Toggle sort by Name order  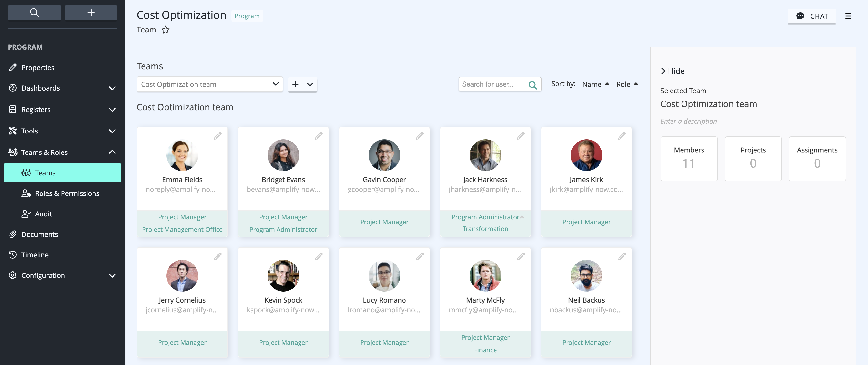click(595, 84)
